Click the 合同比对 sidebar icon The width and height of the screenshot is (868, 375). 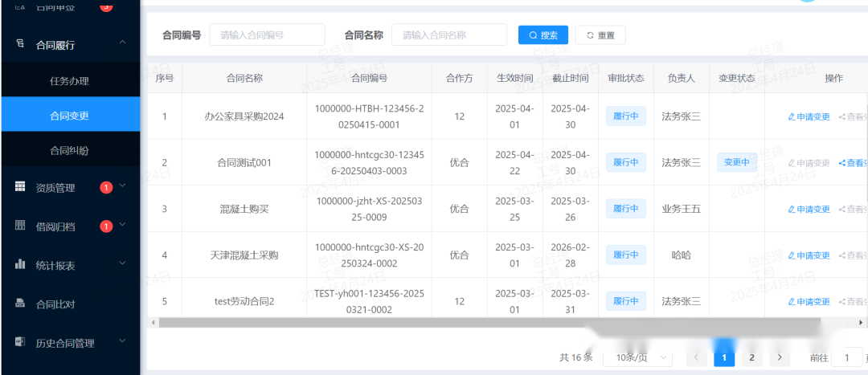20,304
